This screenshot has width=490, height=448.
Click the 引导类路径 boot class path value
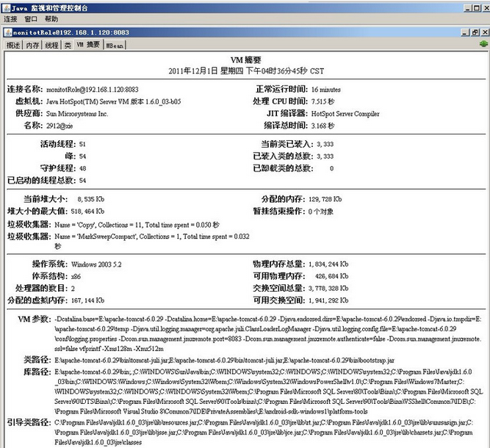point(264,433)
